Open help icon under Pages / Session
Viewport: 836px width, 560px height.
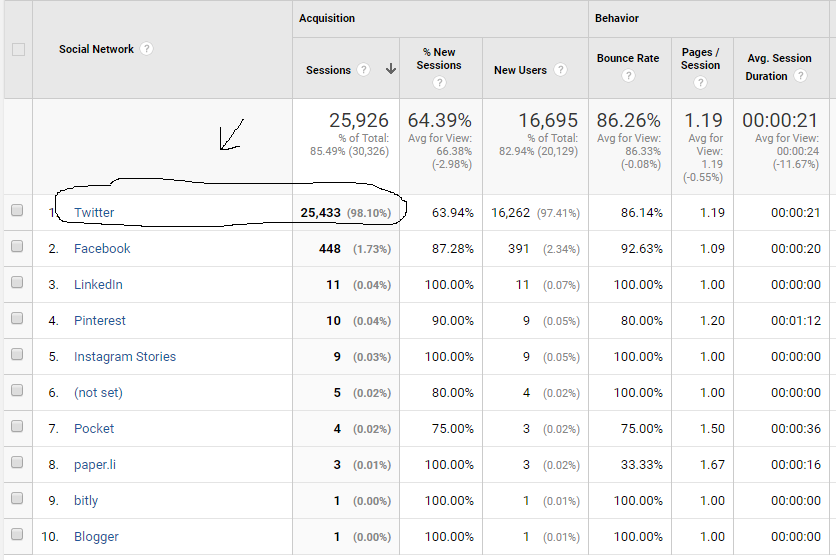pyautogui.click(x=701, y=83)
